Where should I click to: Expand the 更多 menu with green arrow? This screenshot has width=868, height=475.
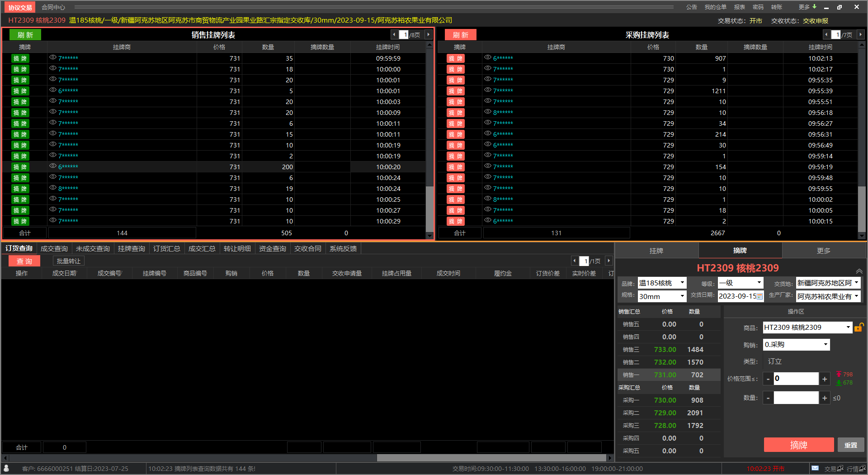(x=808, y=7)
